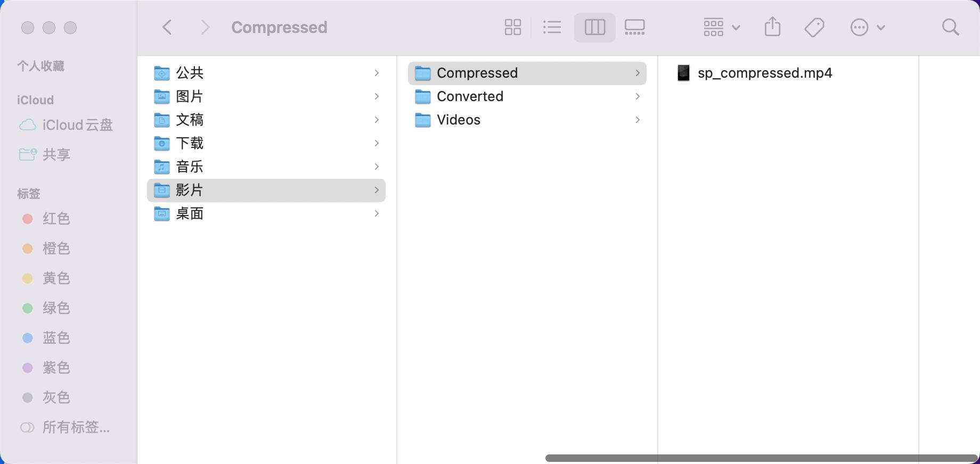Open 共享 shared in the sidebar

pos(56,155)
